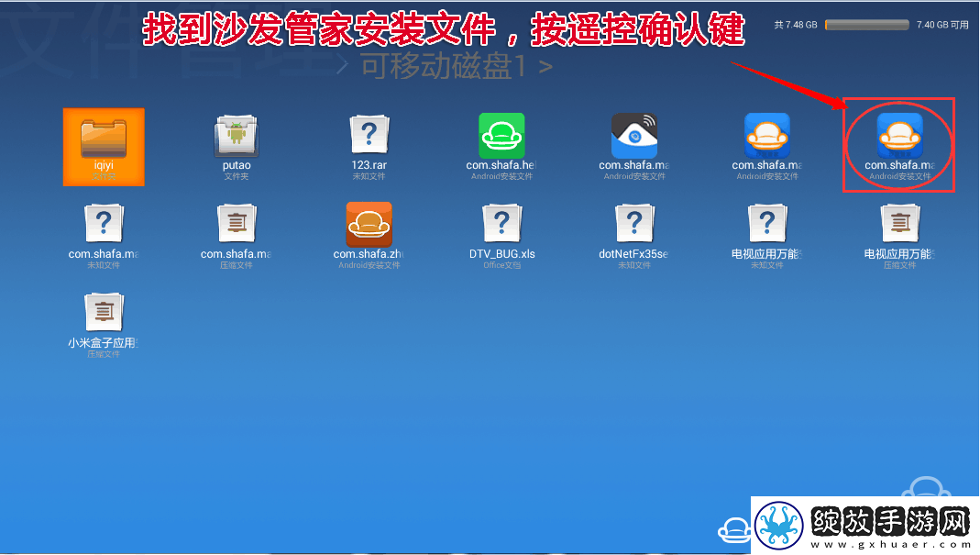
Task: Click the chevron after 可移动磁盘1
Action: (x=545, y=67)
